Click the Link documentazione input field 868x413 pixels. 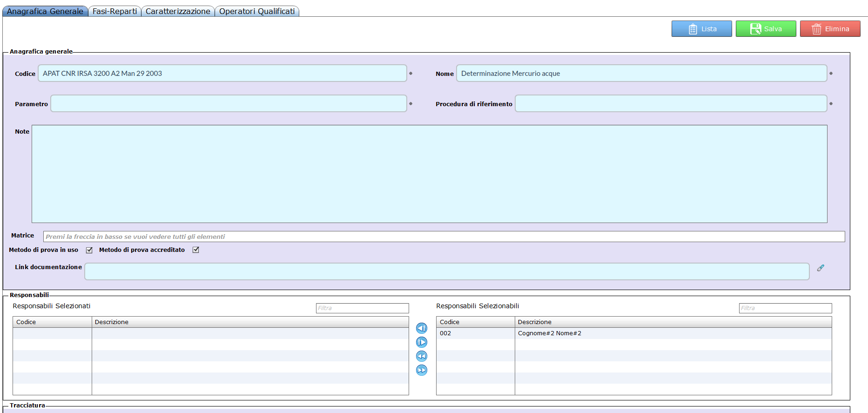point(447,271)
